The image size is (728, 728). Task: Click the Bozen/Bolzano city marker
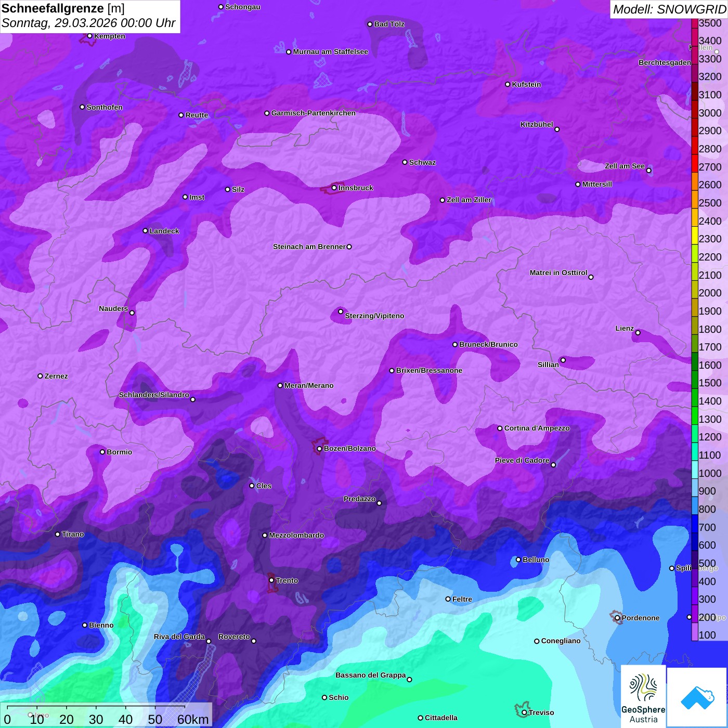point(320,448)
